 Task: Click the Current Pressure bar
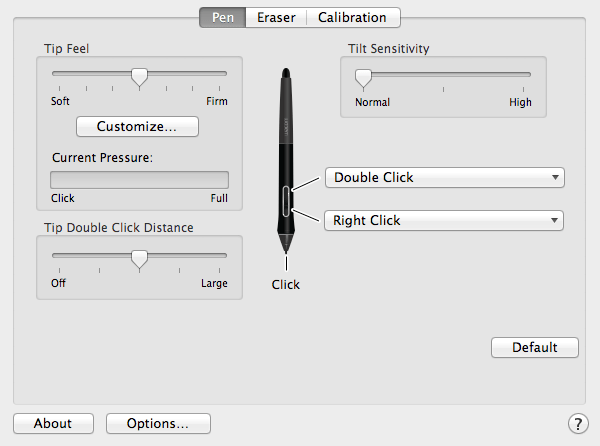pos(139,180)
